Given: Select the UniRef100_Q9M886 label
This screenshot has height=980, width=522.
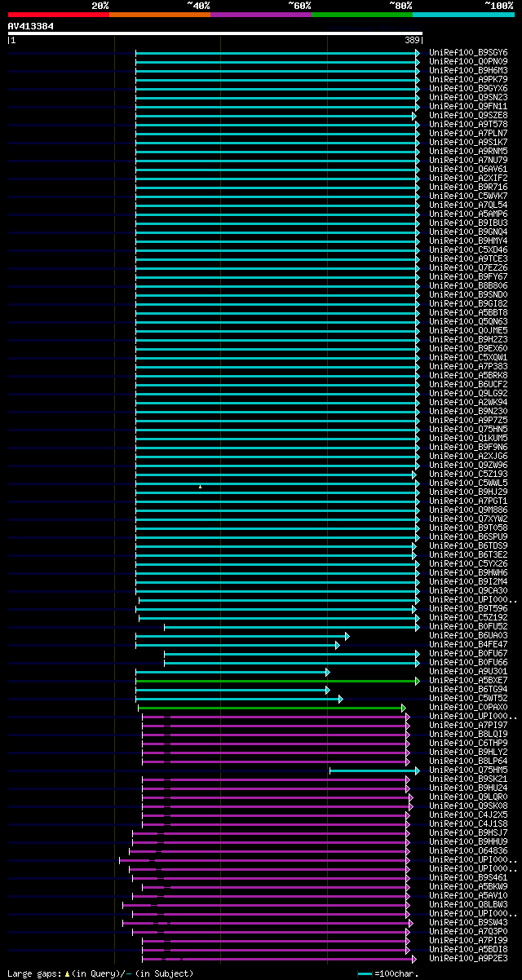Looking at the screenshot, I should (468, 510).
